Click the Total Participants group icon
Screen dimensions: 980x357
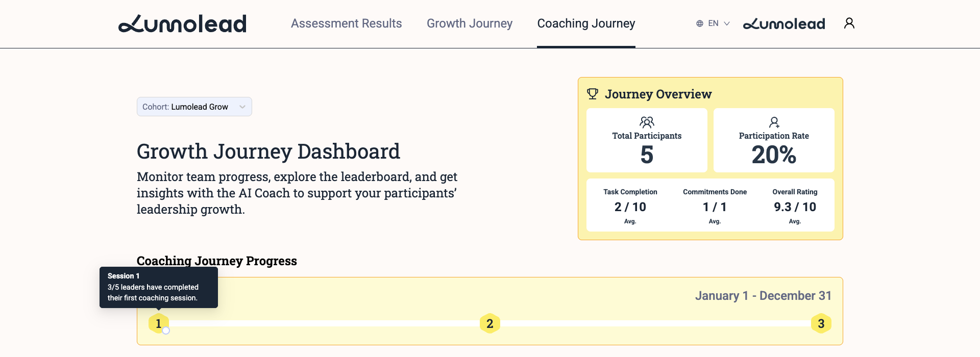click(x=647, y=122)
